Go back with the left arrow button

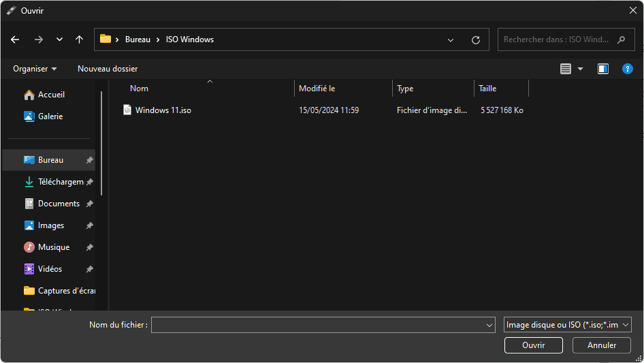(15, 40)
